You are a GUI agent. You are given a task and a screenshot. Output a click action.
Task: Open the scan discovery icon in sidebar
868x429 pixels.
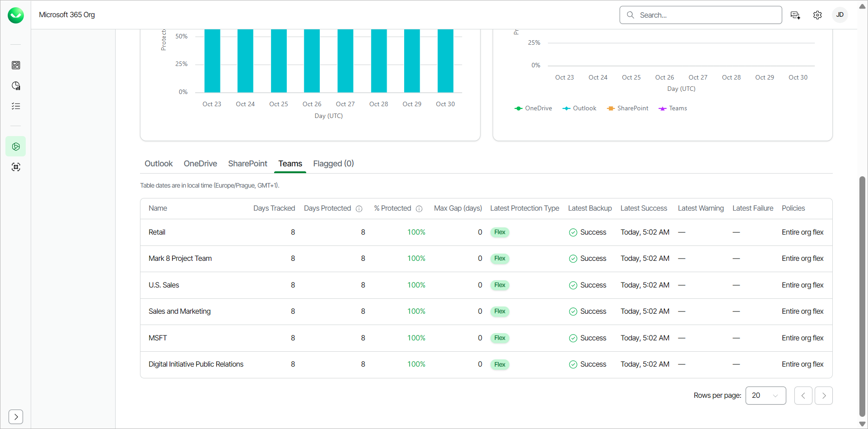16,167
